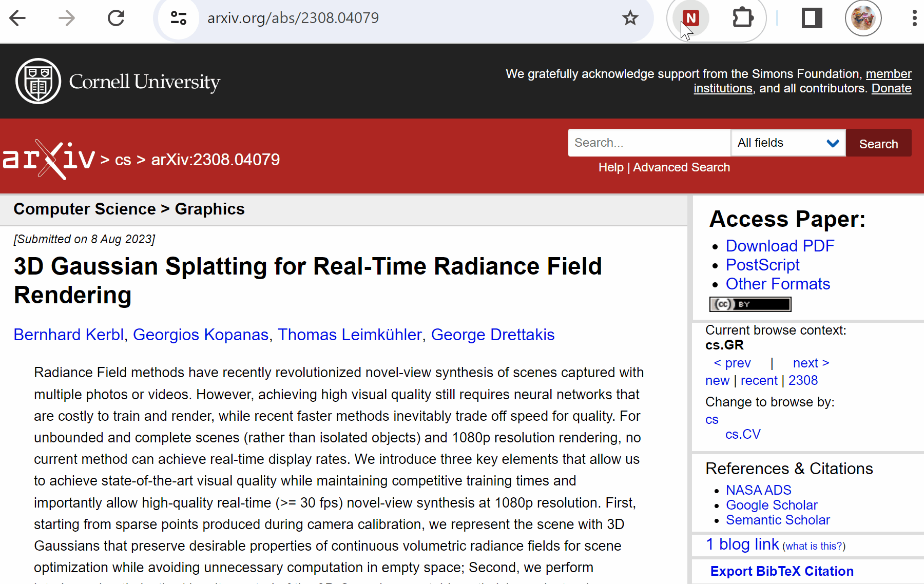Open site information icon in address bar
The image size is (924, 584).
179,18
